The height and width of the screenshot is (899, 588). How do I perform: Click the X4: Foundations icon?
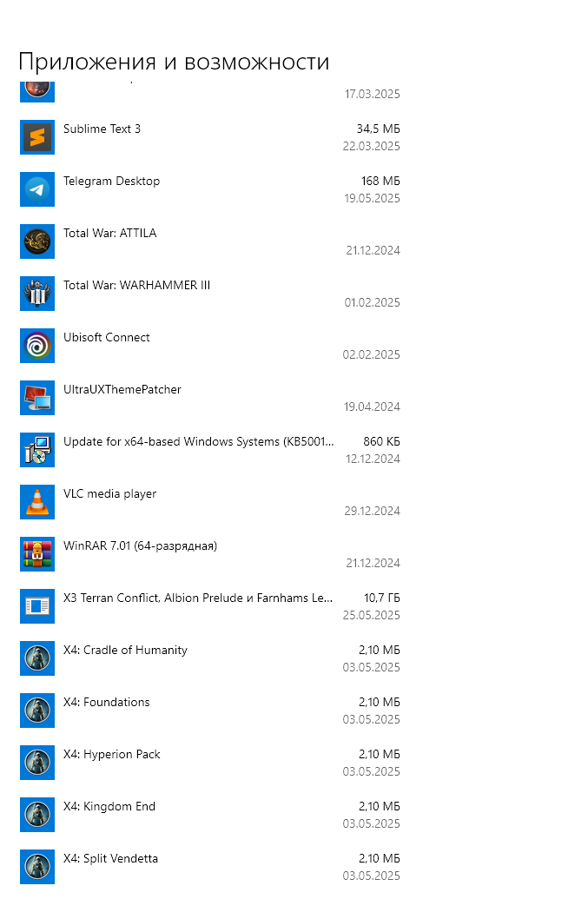pyautogui.click(x=37, y=711)
